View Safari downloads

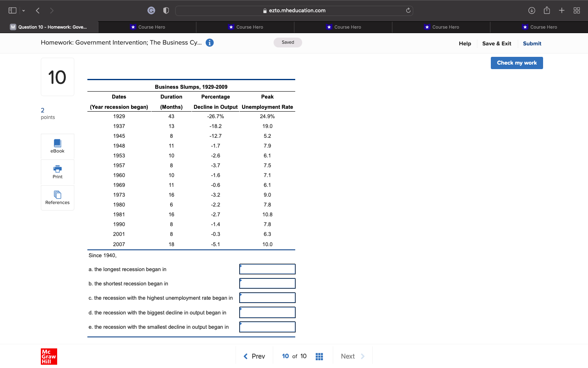(532, 10)
